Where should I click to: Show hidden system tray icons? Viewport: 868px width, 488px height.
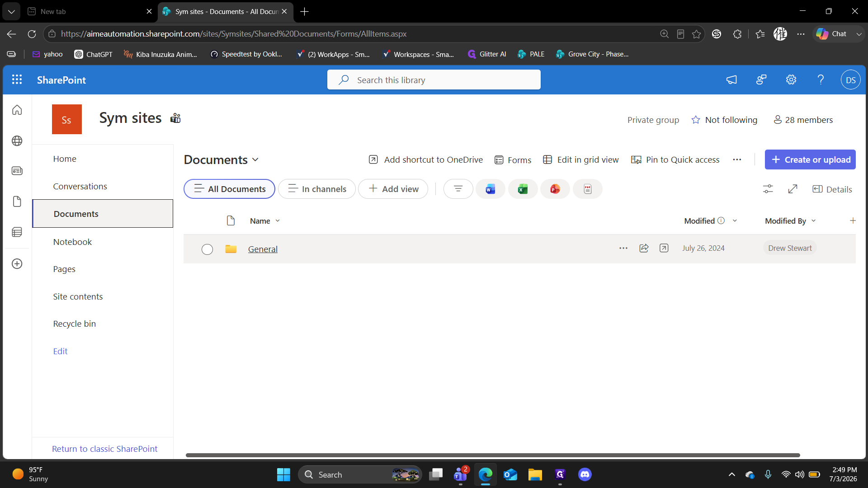[x=732, y=474]
